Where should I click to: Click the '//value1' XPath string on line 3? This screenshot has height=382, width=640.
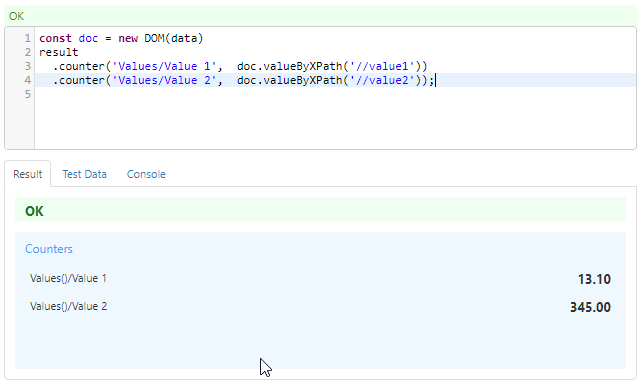pyautogui.click(x=382, y=66)
